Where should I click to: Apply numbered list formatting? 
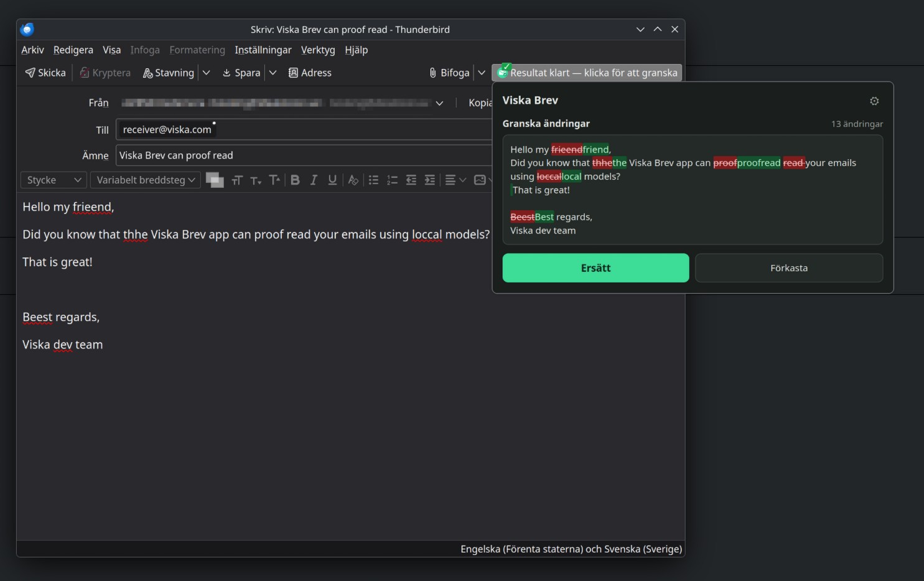[x=392, y=180]
